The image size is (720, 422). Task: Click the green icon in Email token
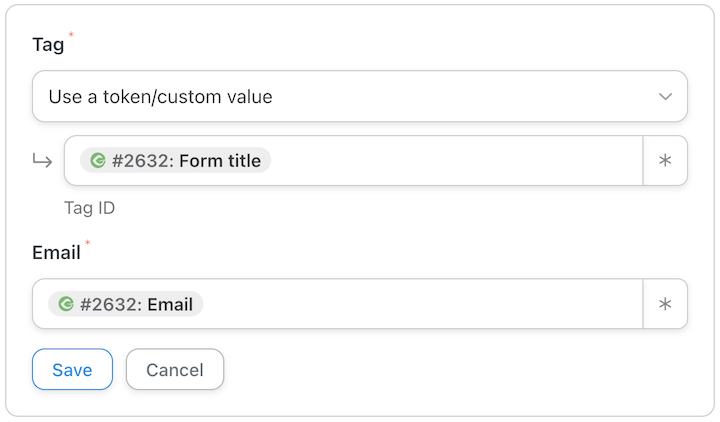66,304
